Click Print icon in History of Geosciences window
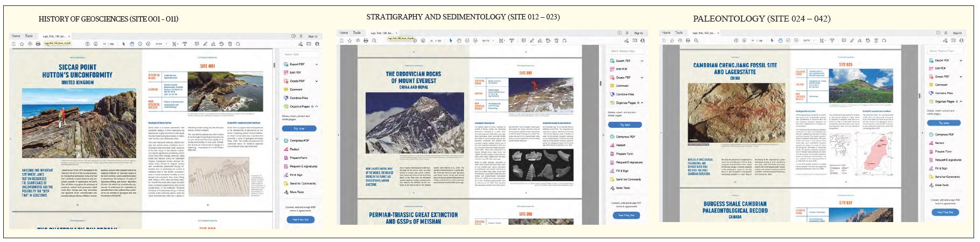 coord(38,44)
